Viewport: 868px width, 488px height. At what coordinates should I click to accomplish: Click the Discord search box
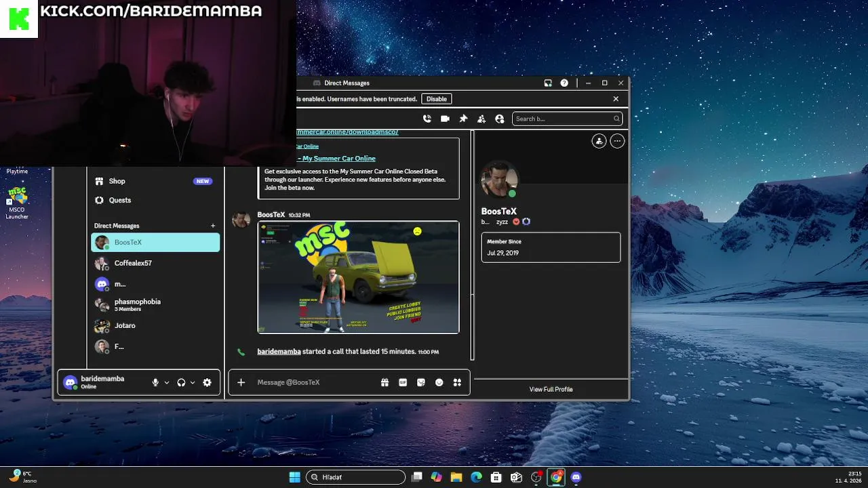567,119
